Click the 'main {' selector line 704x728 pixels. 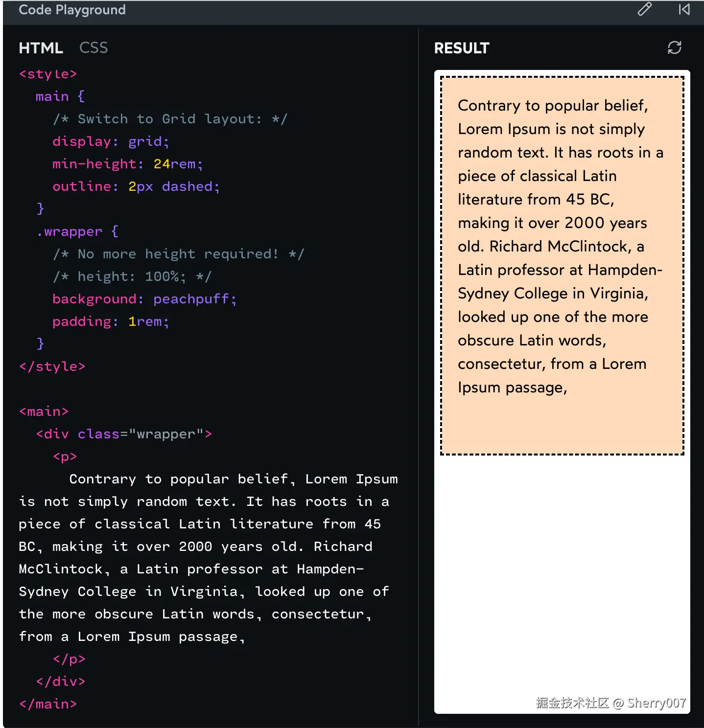point(60,96)
